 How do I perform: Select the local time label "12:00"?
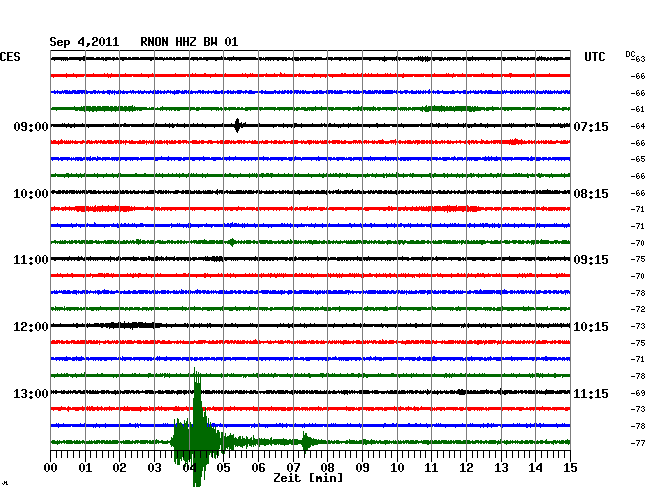(31, 327)
